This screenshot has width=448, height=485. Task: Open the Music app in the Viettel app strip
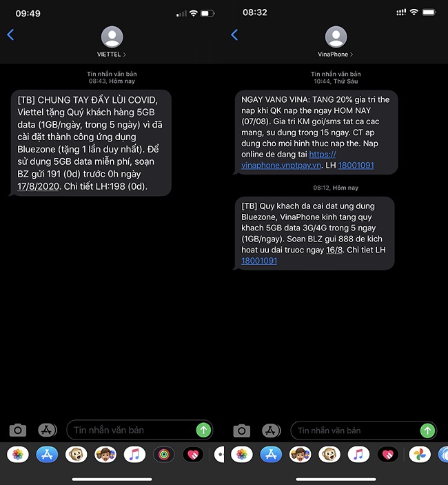point(134,455)
